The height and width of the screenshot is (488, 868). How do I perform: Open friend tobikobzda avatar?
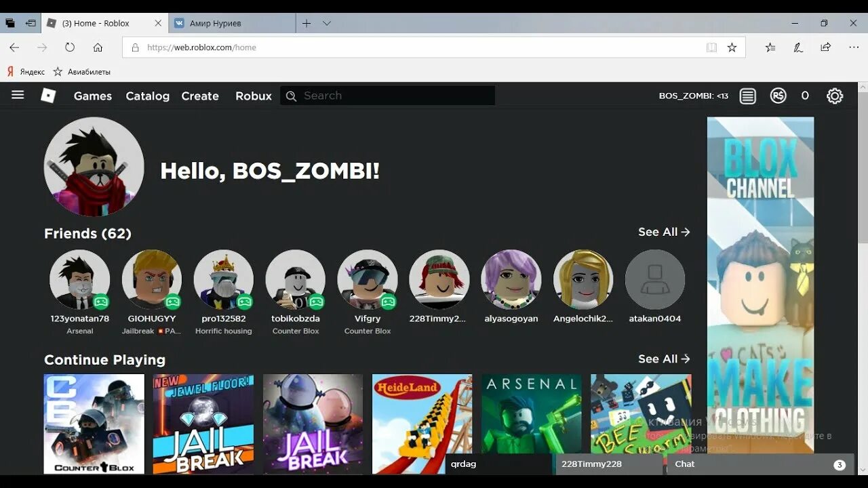click(x=296, y=279)
